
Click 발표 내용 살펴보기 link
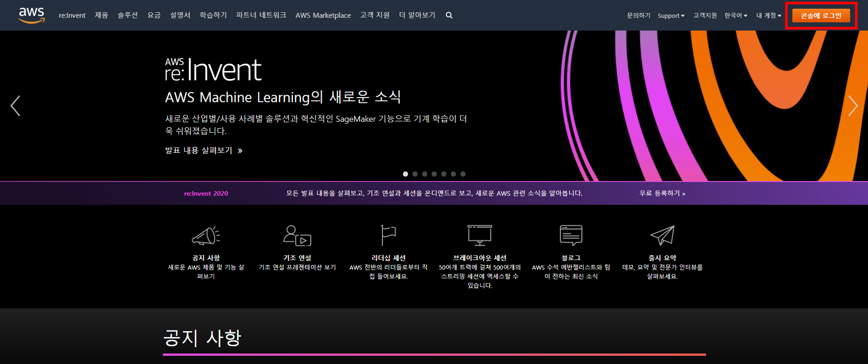pos(204,151)
